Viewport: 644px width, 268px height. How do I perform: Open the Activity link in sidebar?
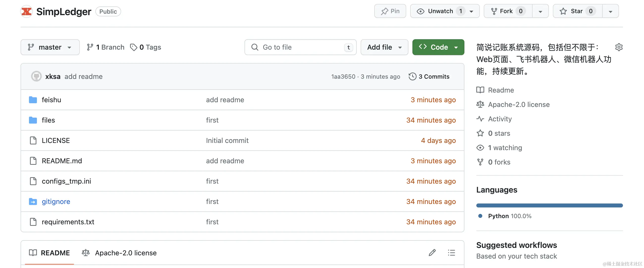[500, 119]
